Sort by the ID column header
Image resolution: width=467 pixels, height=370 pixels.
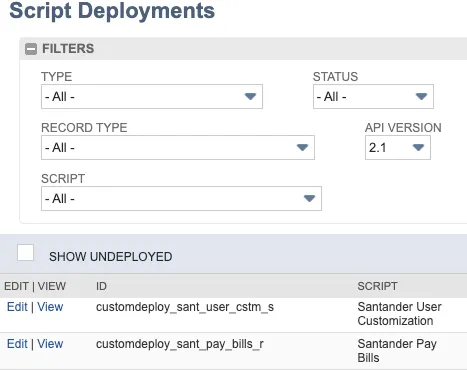click(x=101, y=286)
